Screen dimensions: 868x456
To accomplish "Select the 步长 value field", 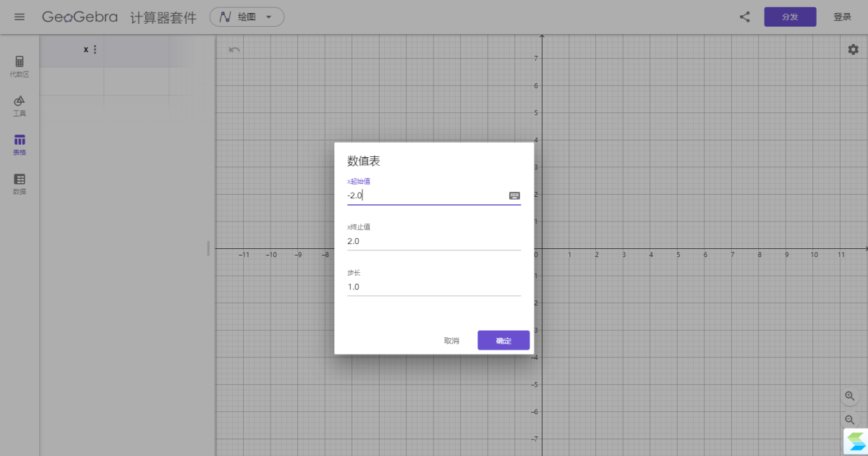I will (420, 286).
